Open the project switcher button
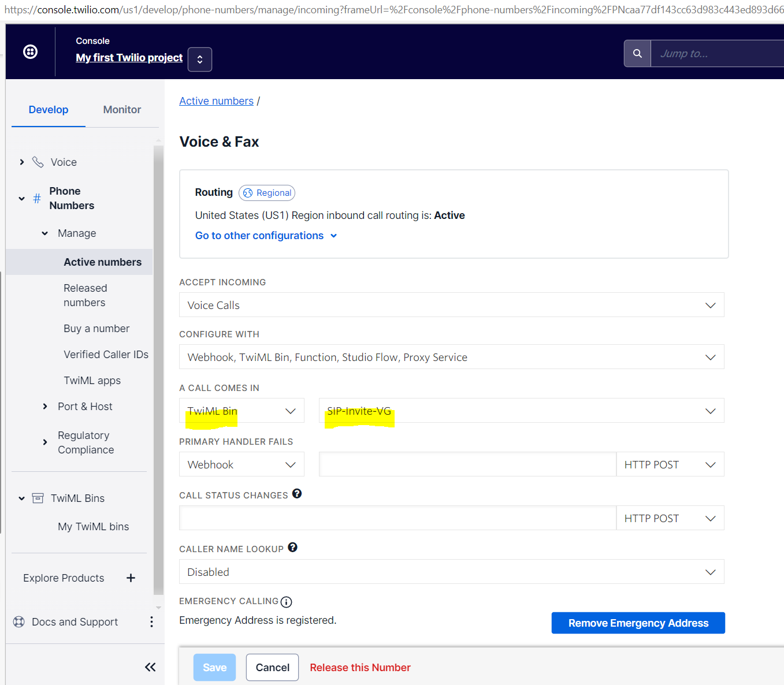Screen dimensions: 784x685 [200, 59]
